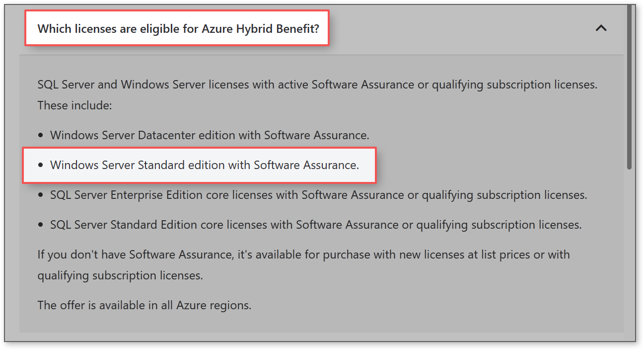The width and height of the screenshot is (644, 350).
Task: Click the Windows Server Datacenter edition bullet item
Action: click(210, 135)
